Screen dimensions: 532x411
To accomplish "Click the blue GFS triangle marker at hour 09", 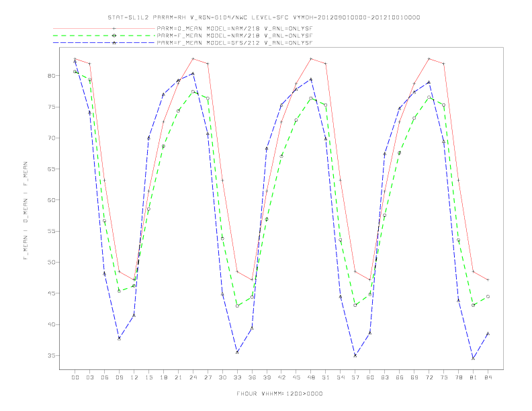I will pyautogui.click(x=119, y=338).
